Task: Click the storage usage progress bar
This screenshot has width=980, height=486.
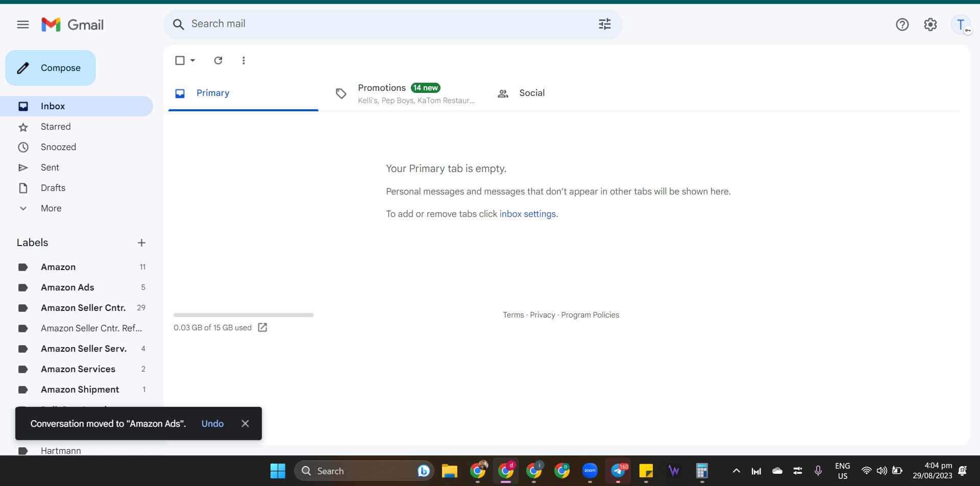Action: point(243,315)
